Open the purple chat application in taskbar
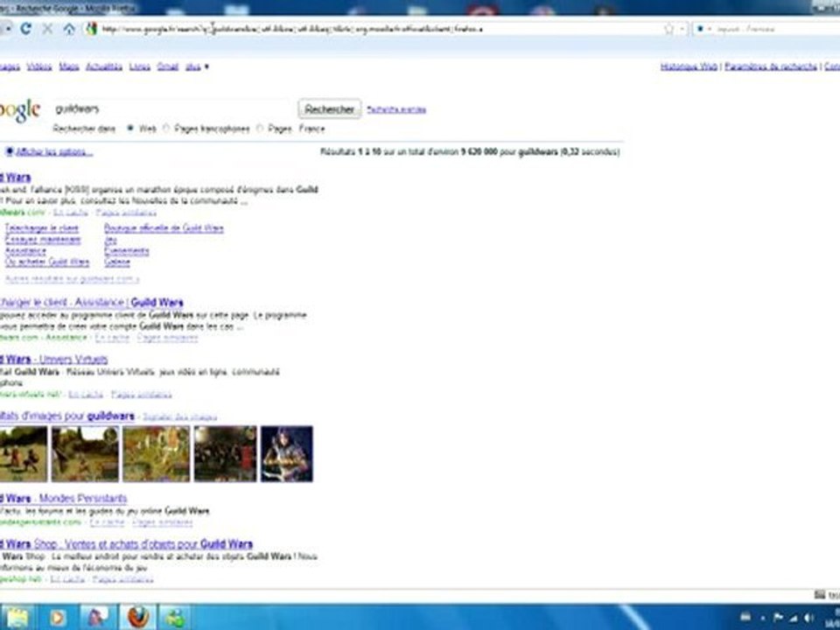 [97, 617]
